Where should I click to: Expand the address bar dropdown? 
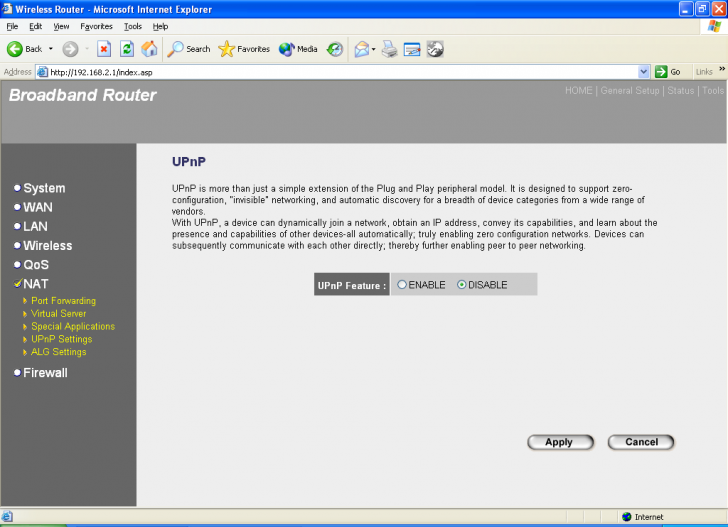644,72
